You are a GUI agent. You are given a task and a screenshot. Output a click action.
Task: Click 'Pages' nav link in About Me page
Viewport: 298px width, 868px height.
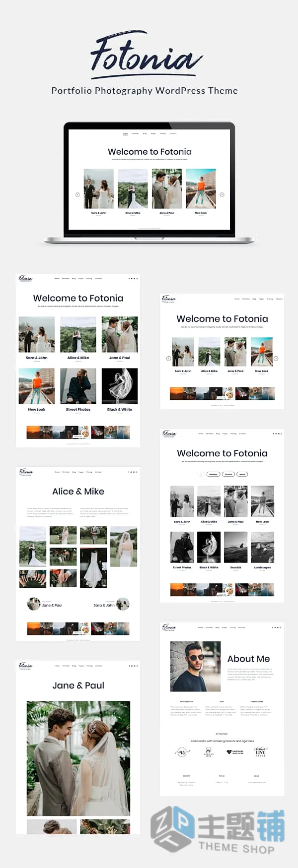pos(224,627)
